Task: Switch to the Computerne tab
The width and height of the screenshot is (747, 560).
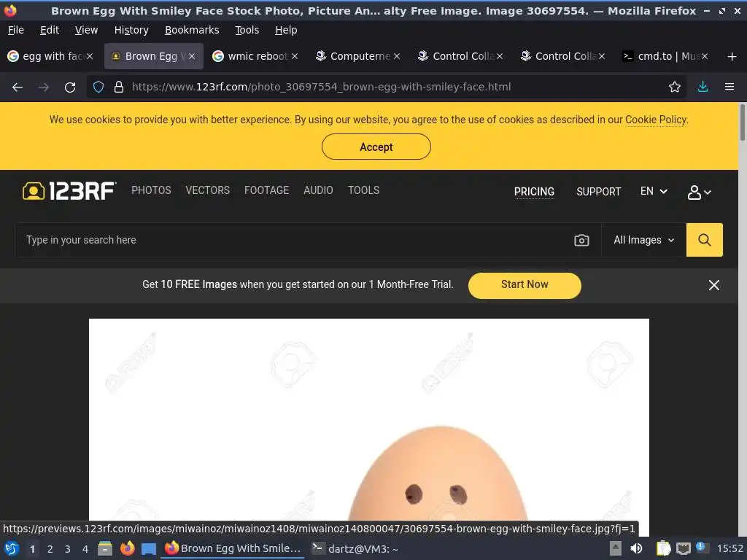Action: [x=358, y=56]
